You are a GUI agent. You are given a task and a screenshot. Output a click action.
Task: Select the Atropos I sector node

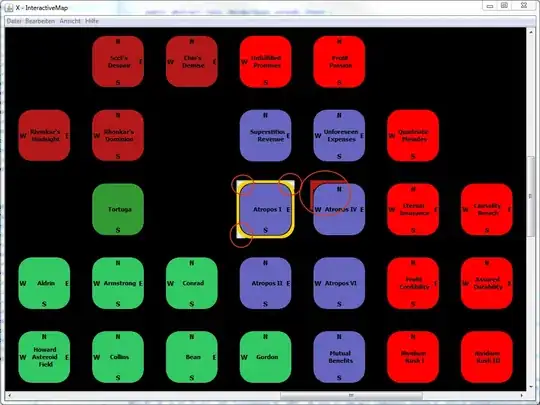265,209
